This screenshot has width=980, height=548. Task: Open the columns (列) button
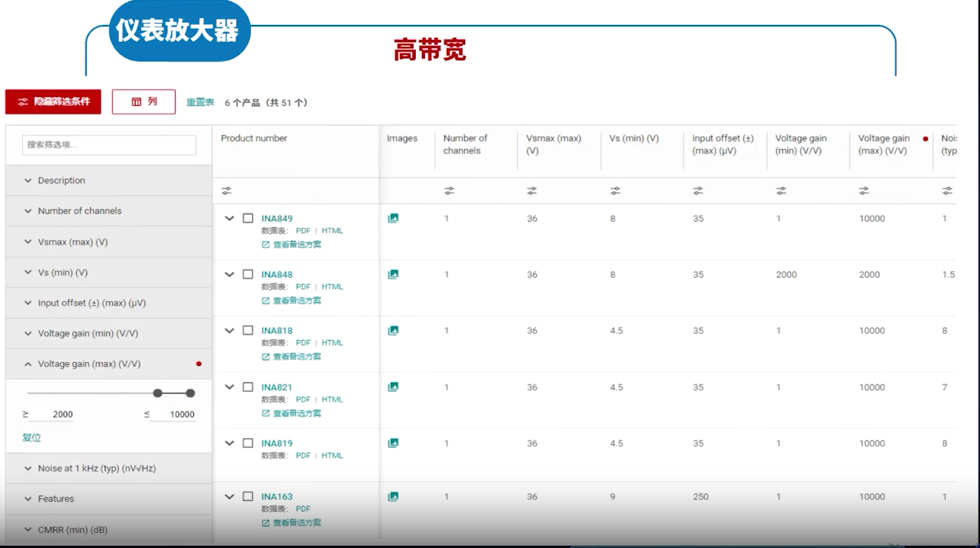144,101
